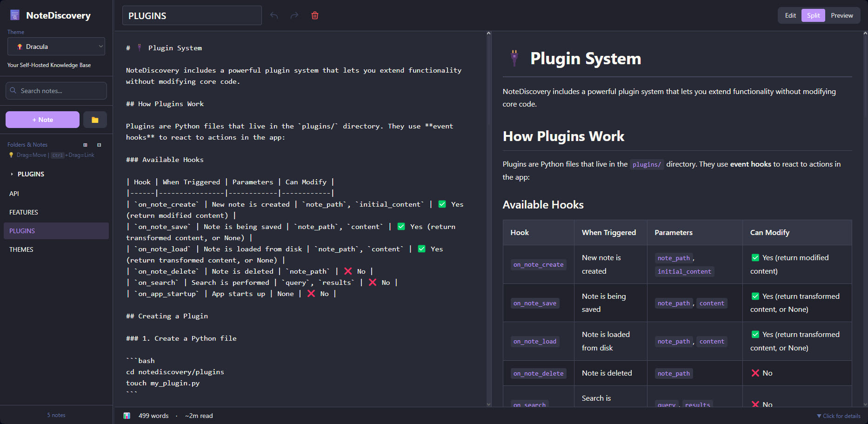Switch Folders & Notes to grid layout
Image resolution: width=868 pixels, height=424 pixels.
[x=86, y=145]
